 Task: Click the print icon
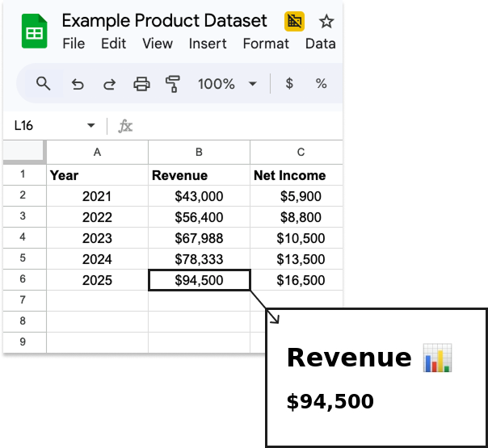tap(141, 83)
